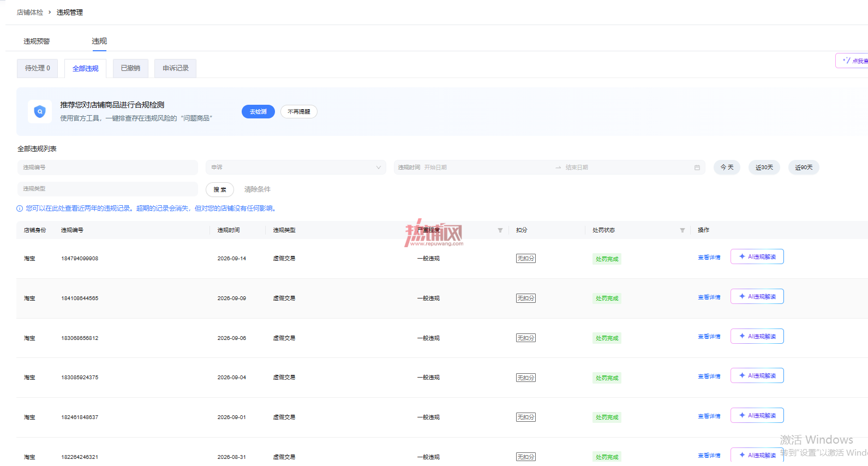Open AI违规解读 for violation 184794099908
Screen dimensions: 868x466
tap(757, 256)
